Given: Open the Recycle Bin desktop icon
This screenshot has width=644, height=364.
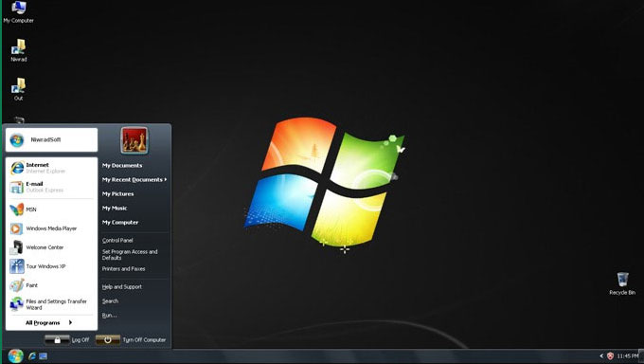Looking at the screenshot, I should 622,283.
